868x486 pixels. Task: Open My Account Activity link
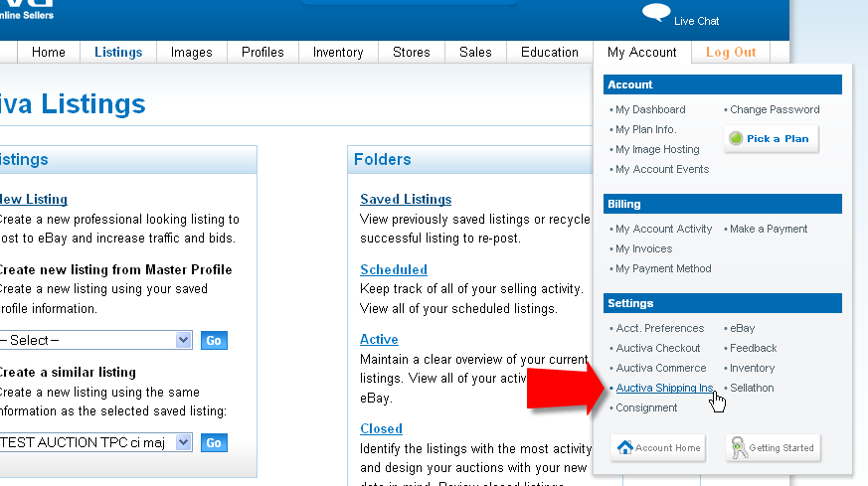pyautogui.click(x=664, y=229)
